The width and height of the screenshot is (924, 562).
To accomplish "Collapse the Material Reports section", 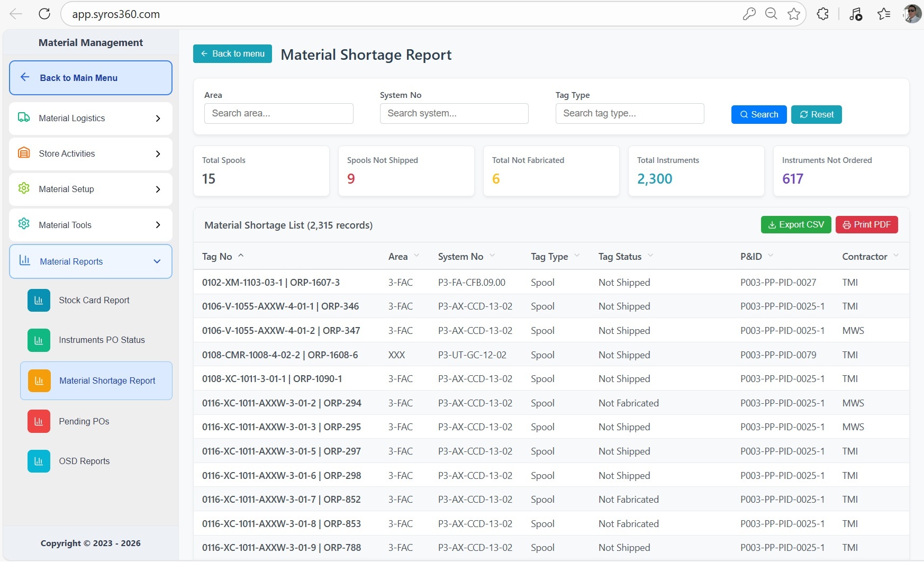I will (x=157, y=261).
